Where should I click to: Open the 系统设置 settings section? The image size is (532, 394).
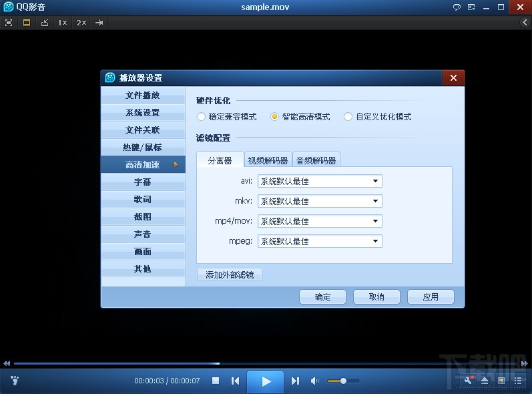coord(143,113)
